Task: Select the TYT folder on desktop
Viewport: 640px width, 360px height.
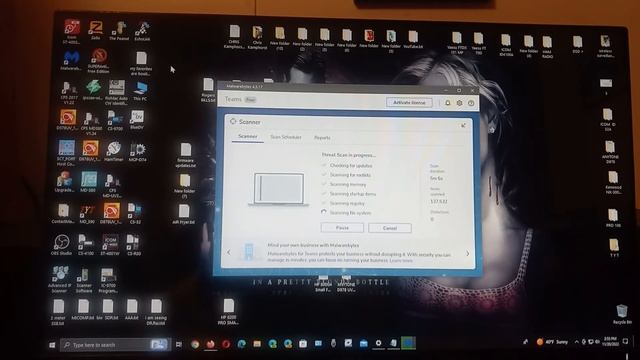Action: click(x=613, y=248)
